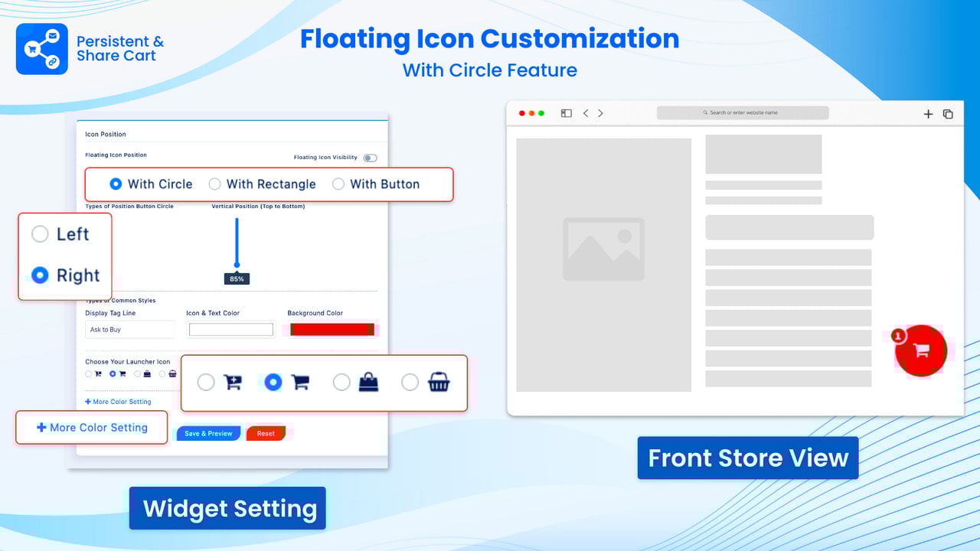
Task: Click small bag icon under Choose Your Launcher Icon
Action: point(147,374)
